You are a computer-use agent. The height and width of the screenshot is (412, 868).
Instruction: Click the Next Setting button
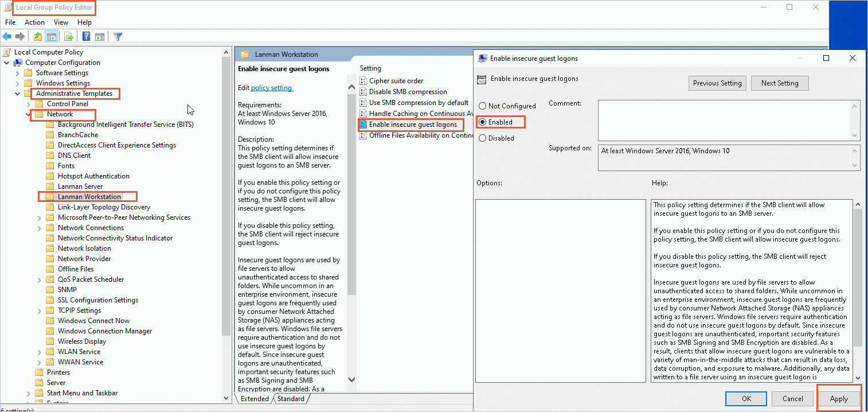coord(780,83)
